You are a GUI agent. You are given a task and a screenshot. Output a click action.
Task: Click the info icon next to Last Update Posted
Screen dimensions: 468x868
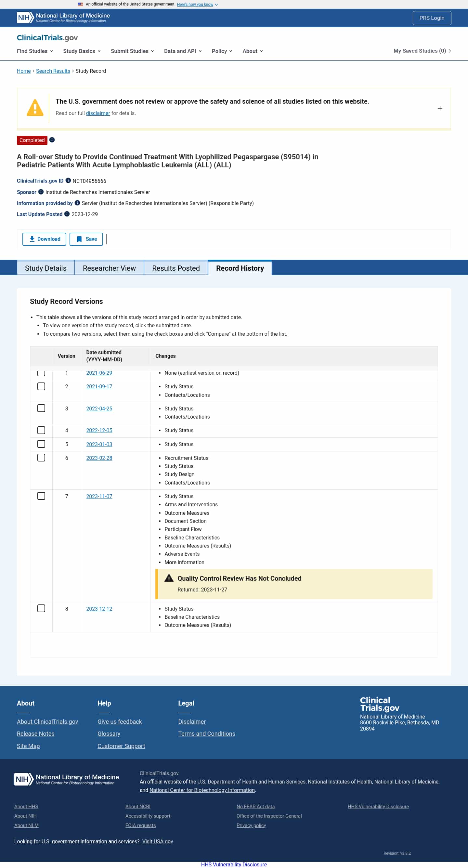click(67, 214)
